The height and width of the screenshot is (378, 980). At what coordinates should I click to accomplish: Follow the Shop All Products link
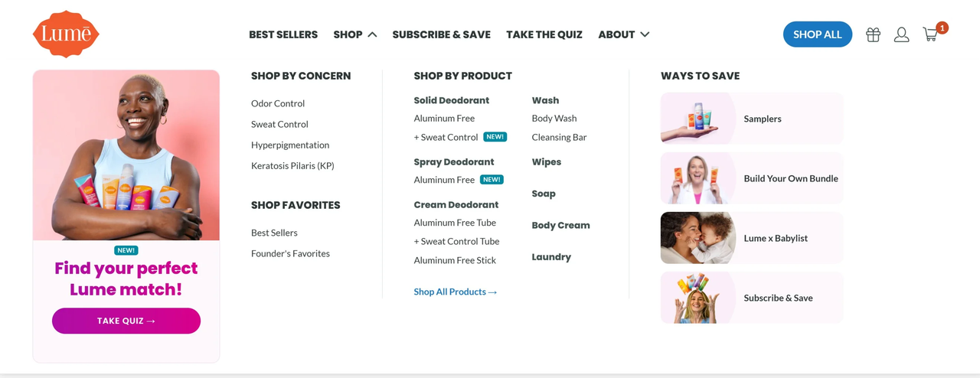(x=456, y=292)
